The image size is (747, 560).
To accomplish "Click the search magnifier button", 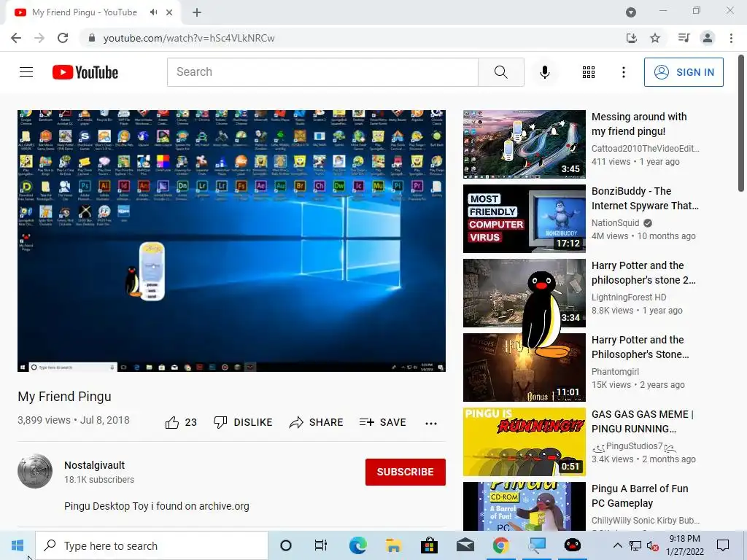I will point(500,72).
